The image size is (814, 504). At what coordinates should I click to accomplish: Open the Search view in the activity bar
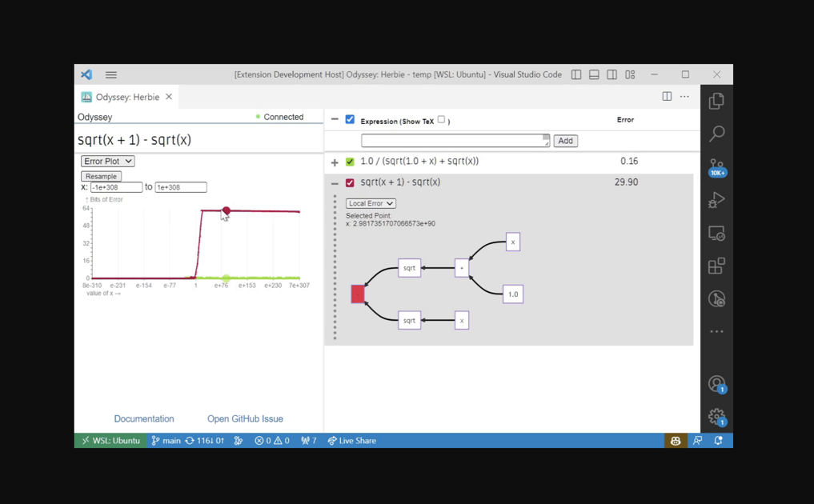tap(716, 133)
